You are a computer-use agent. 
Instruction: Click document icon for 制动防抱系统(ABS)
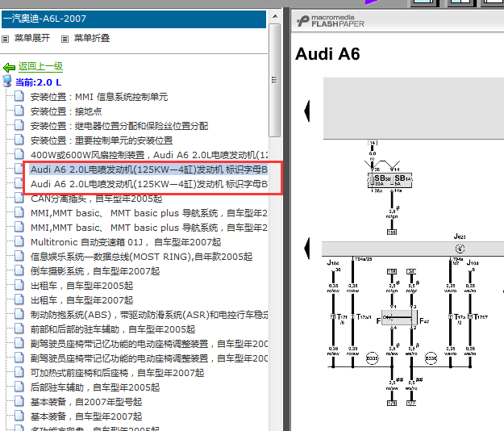pyautogui.click(x=19, y=314)
